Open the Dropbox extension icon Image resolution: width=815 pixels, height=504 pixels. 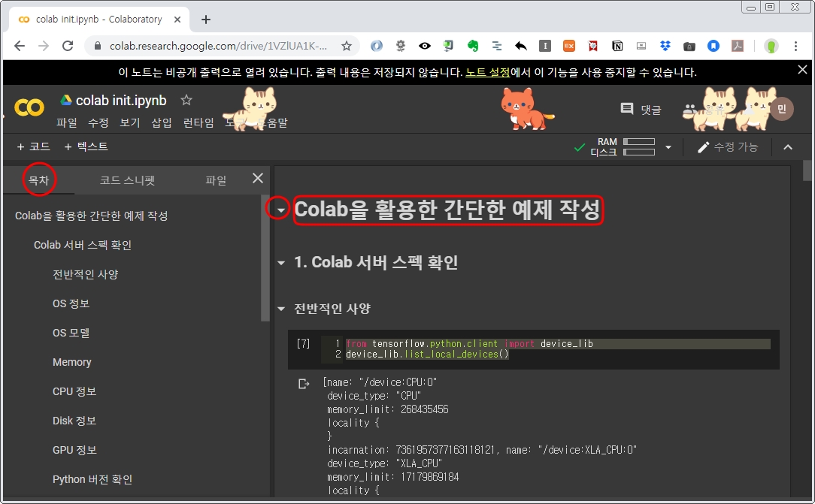[x=665, y=46]
